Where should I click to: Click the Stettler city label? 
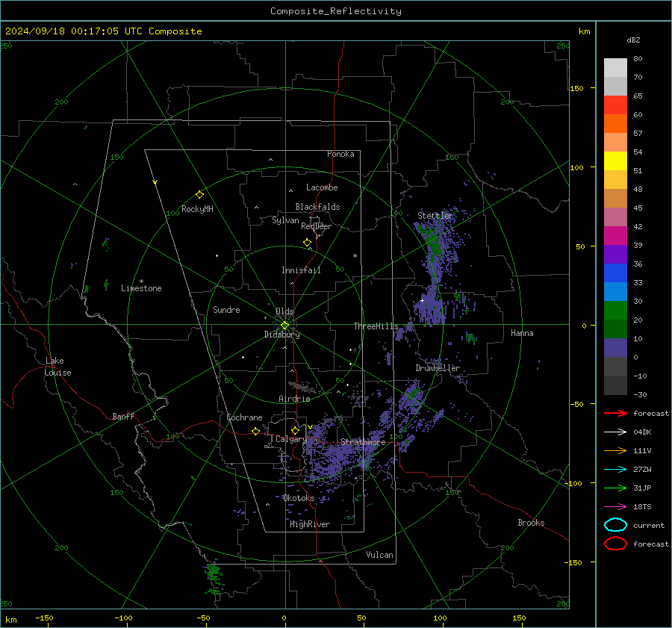[435, 216]
